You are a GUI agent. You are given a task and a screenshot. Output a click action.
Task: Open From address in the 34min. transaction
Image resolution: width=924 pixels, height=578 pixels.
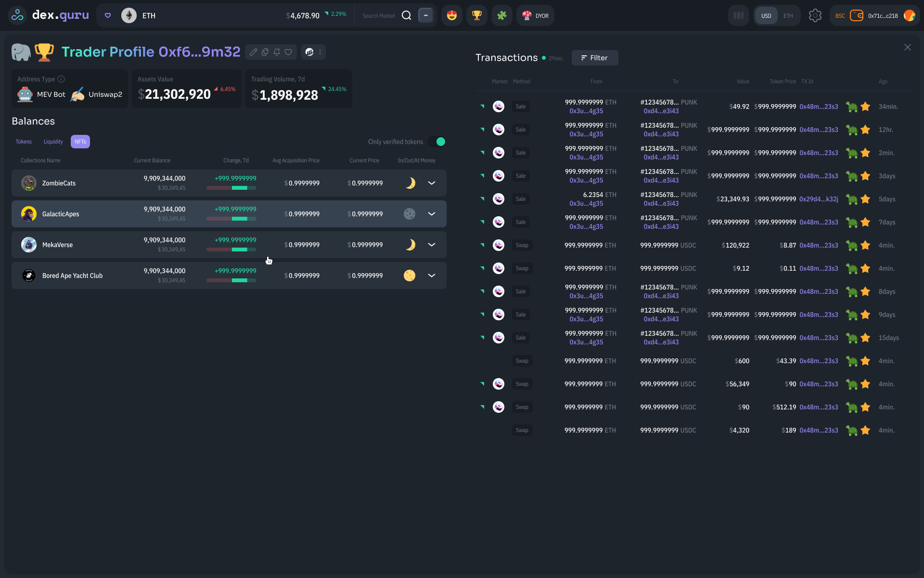(x=586, y=111)
